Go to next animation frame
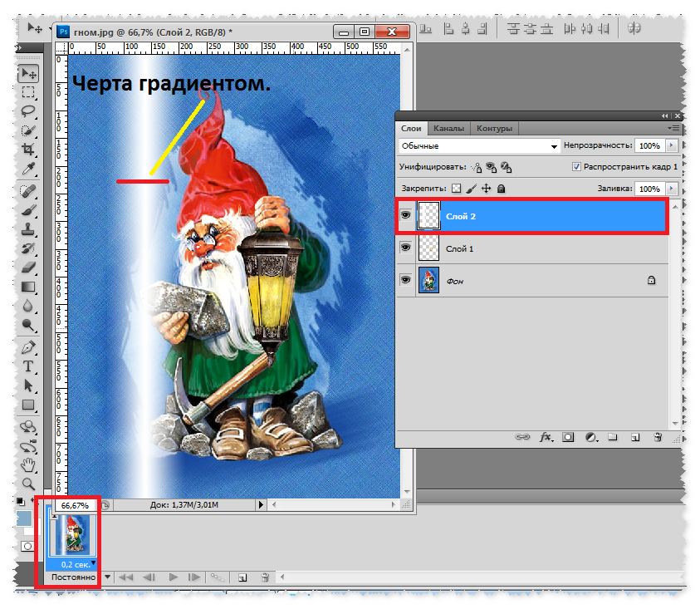This screenshot has height=609, width=700. point(194,577)
